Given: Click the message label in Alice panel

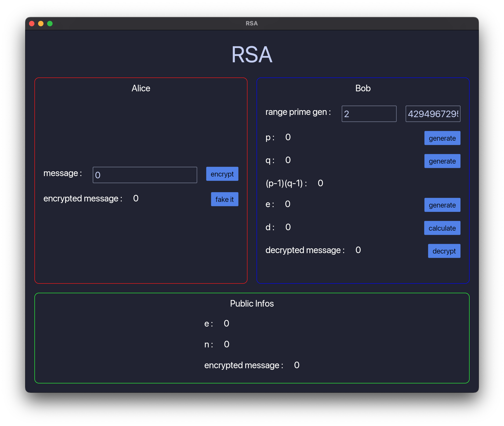Looking at the screenshot, I should point(63,173).
